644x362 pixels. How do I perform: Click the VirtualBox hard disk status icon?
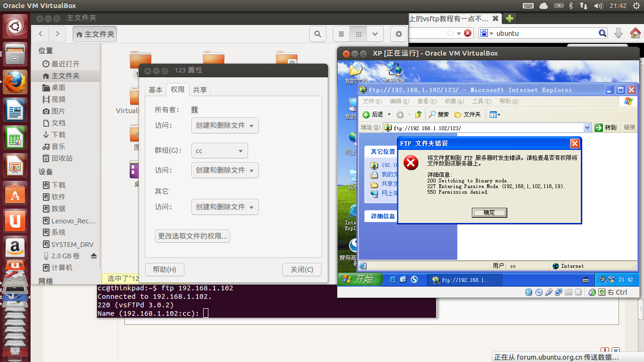[x=528, y=292]
